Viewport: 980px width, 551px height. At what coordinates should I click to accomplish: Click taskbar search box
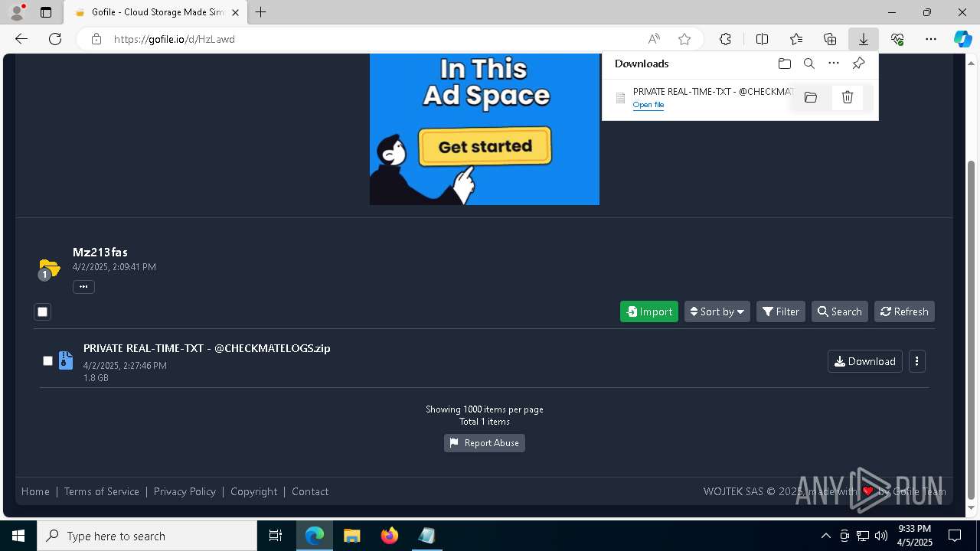coord(147,536)
